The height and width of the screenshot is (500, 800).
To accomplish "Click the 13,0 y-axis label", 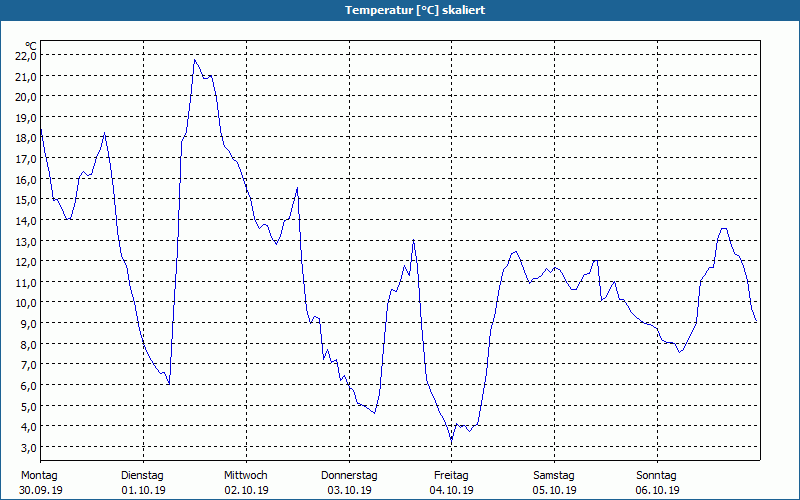I will pos(26,241).
